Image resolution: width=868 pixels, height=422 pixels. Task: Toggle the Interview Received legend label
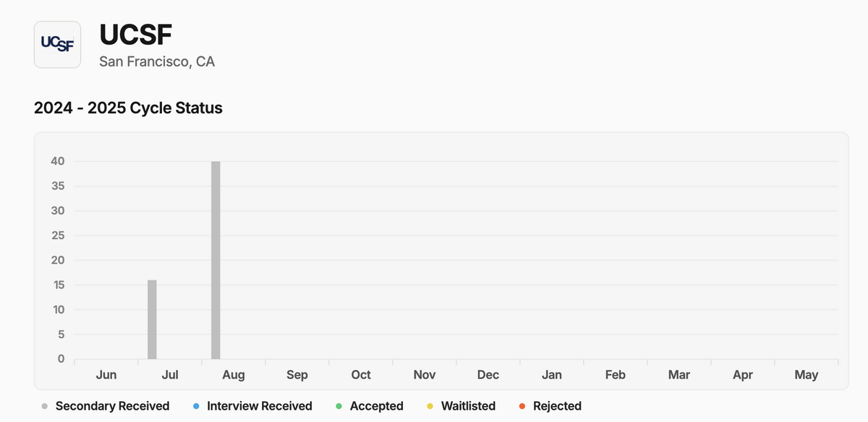click(x=260, y=406)
